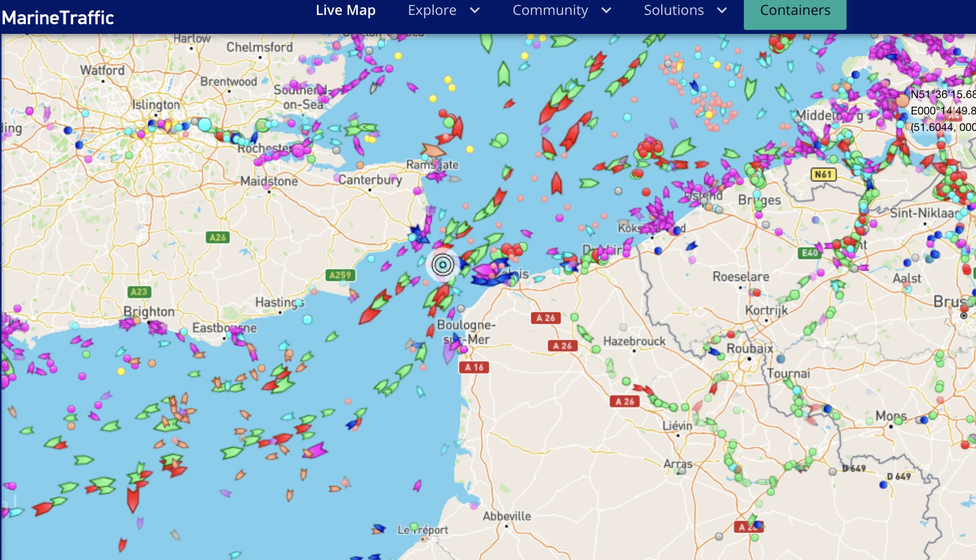
Task: Click the yellow N61 road shield
Action: [x=823, y=174]
